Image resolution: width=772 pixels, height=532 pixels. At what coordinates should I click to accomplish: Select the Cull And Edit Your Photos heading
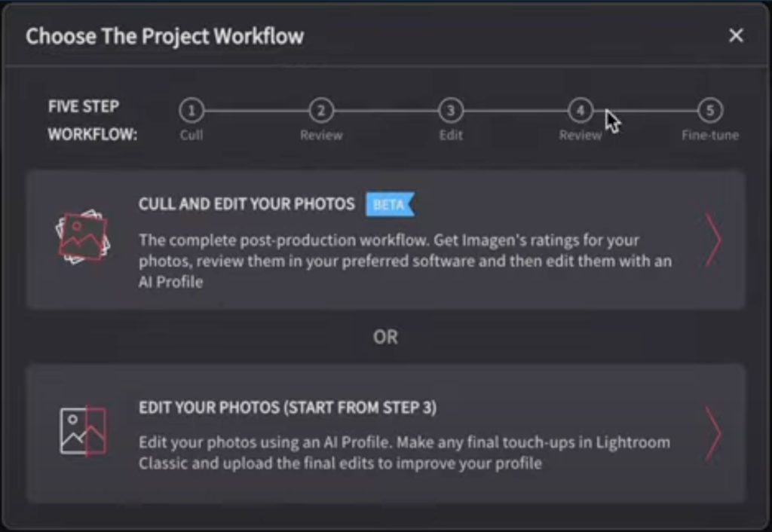coord(247,203)
